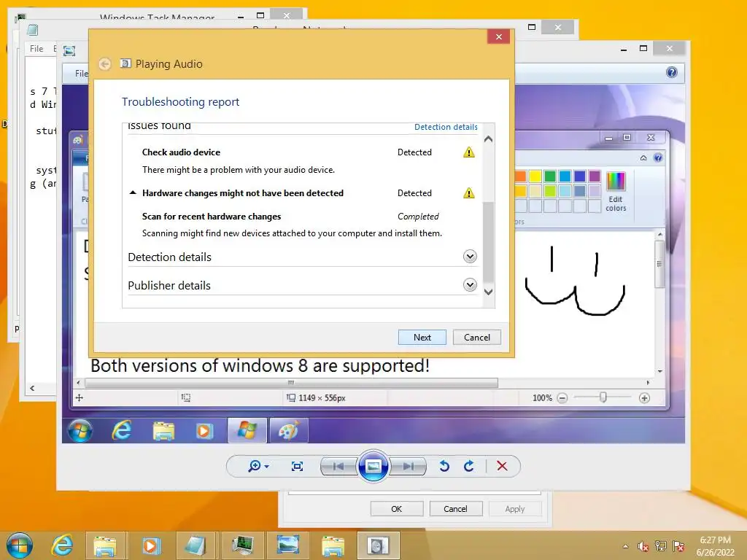
Task: Minimize the Paint ribbon chevron
Action: pos(643,157)
